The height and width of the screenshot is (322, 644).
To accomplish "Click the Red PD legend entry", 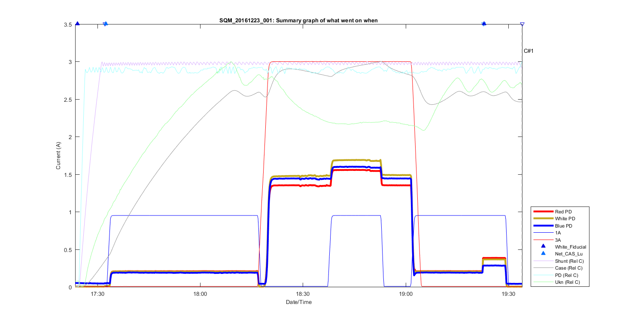I will click(x=563, y=212).
